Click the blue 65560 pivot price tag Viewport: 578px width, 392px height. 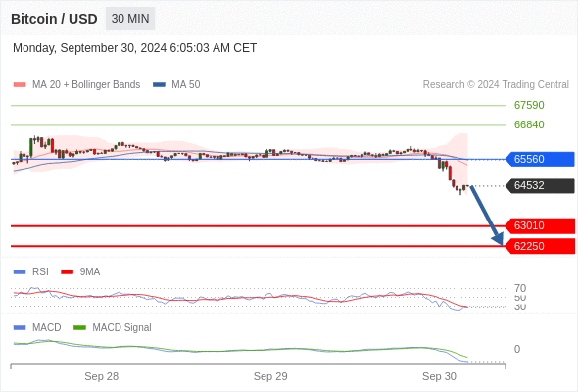tap(540, 159)
